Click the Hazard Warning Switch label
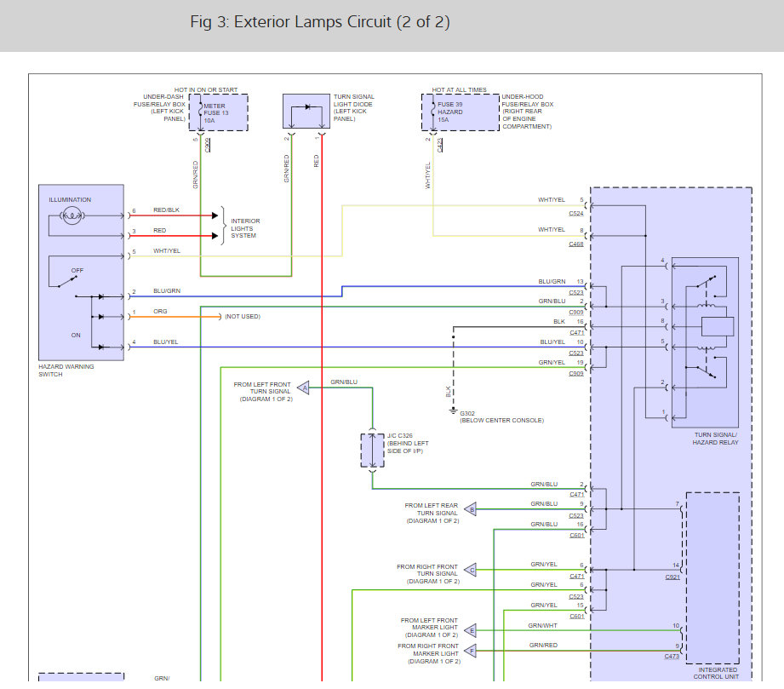784x689 pixels. 66,370
